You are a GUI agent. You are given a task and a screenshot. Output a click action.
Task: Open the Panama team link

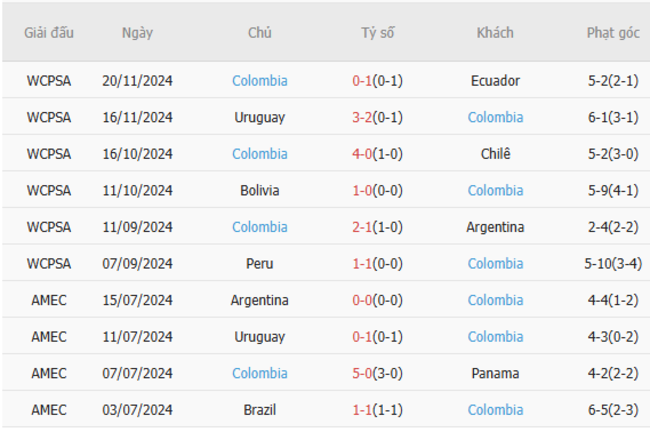(x=495, y=373)
